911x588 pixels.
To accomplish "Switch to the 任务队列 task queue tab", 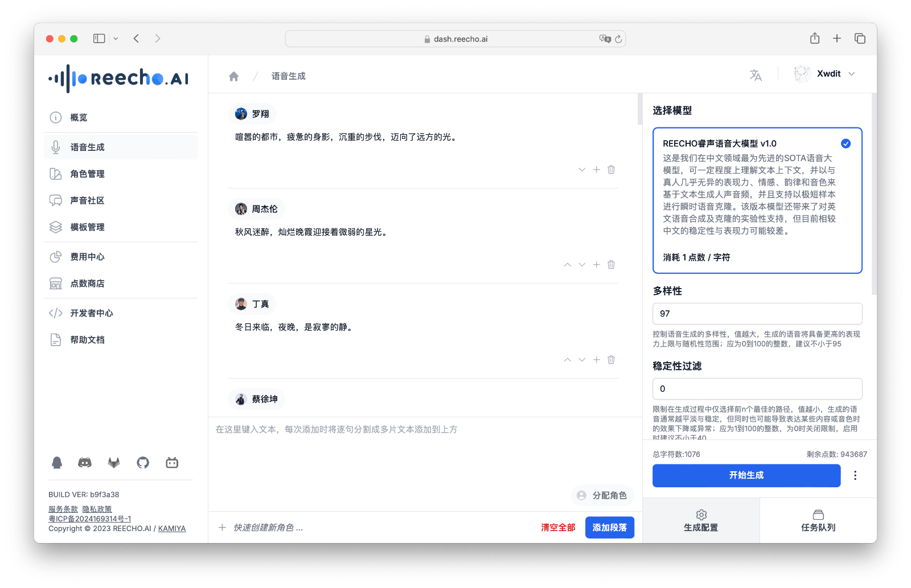I will click(818, 520).
